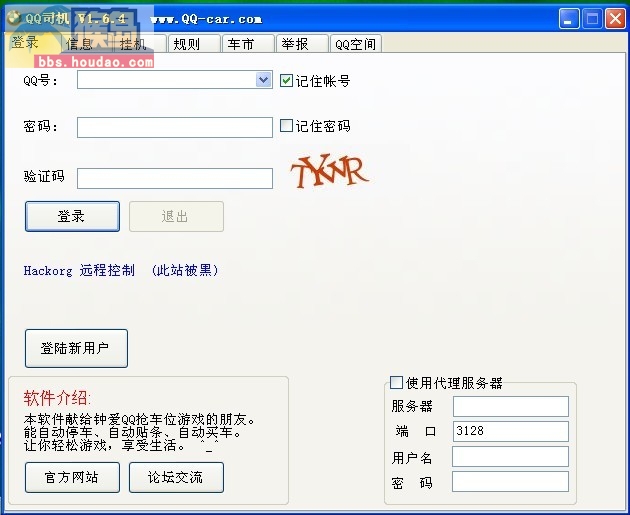The width and height of the screenshot is (630, 515).
Task: Open the 官方网站 button
Action: [72, 477]
